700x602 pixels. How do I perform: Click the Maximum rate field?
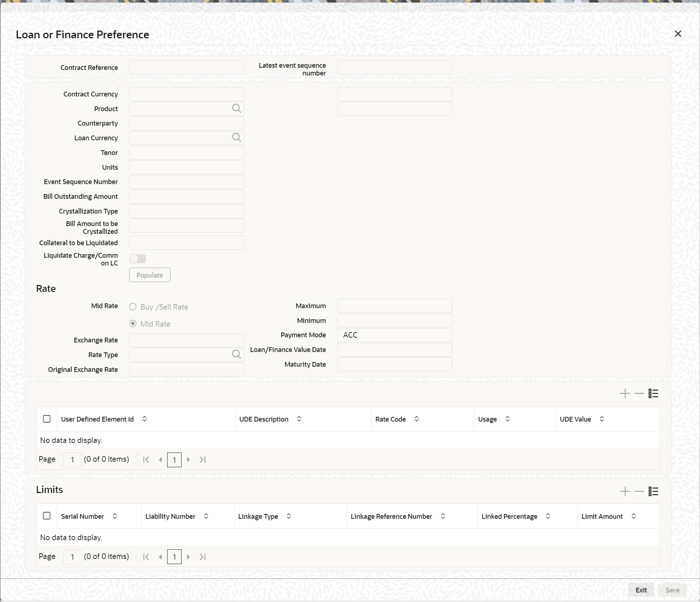[x=395, y=306]
